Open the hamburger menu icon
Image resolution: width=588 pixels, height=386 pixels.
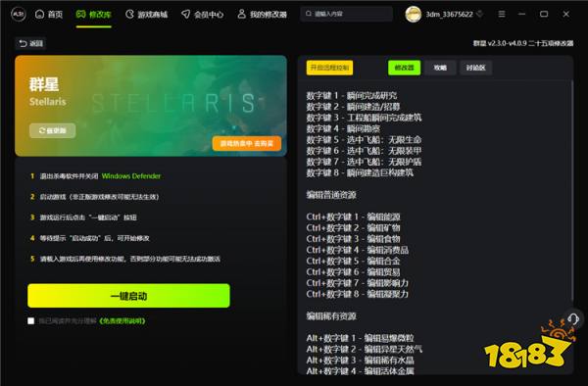click(502, 14)
